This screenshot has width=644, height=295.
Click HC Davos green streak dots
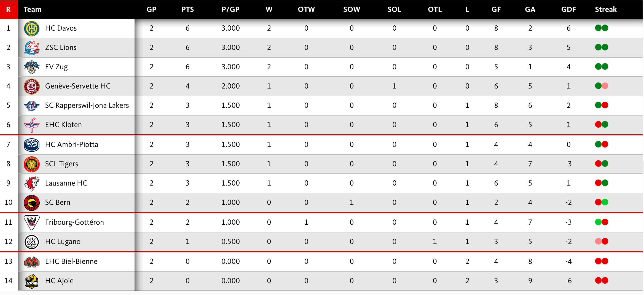[602, 28]
